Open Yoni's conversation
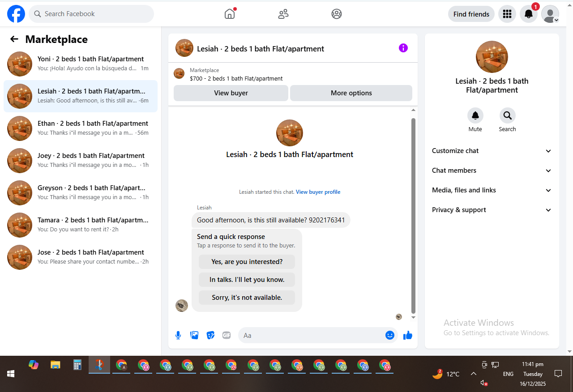This screenshot has width=573, height=392. pos(81,64)
